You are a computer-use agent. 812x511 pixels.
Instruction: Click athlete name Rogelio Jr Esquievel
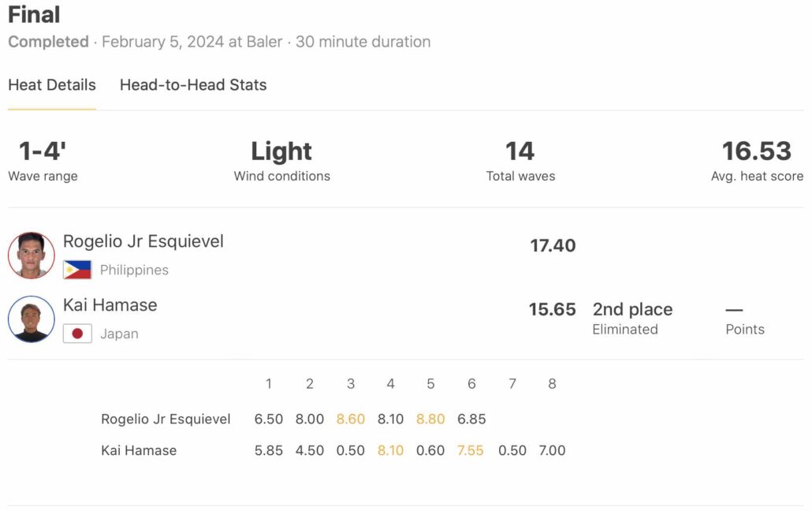coord(143,241)
